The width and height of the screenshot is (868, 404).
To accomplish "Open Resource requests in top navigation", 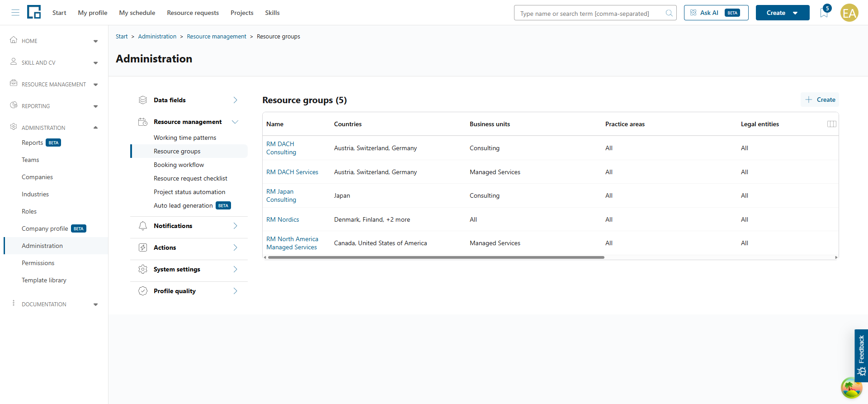I will point(193,13).
